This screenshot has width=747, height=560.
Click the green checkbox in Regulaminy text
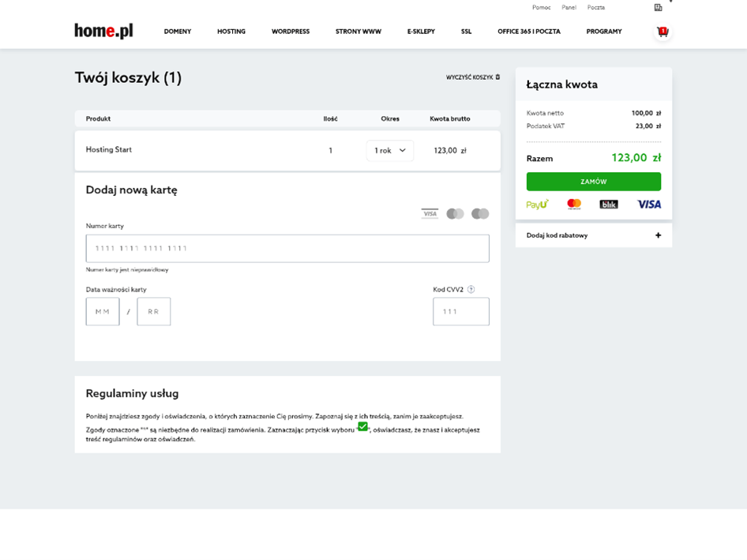[362, 427]
